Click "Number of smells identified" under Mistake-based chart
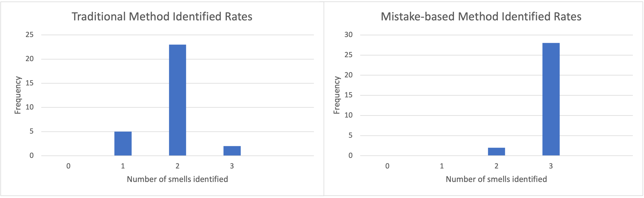The width and height of the screenshot is (644, 198). (x=496, y=179)
